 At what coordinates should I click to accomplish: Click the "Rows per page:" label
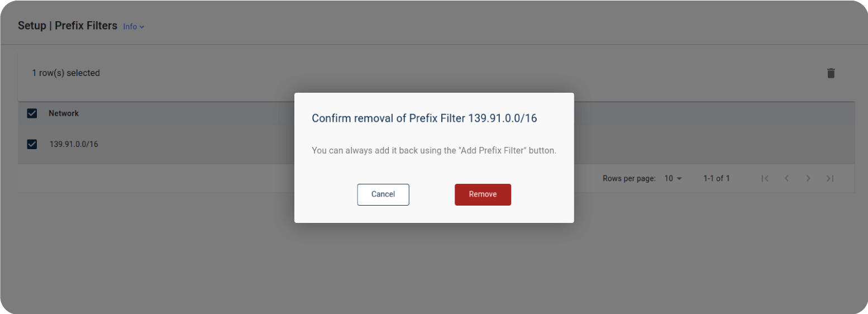point(629,178)
